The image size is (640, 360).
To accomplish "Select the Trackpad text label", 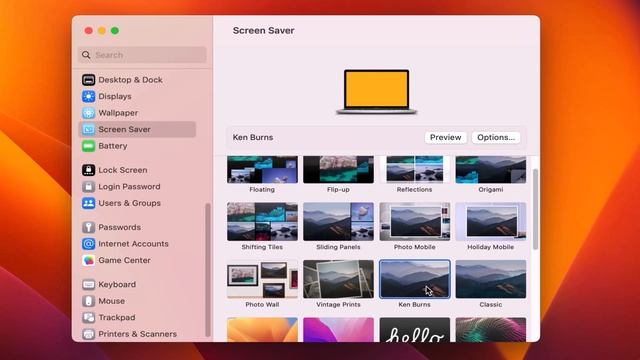I will click(116, 317).
